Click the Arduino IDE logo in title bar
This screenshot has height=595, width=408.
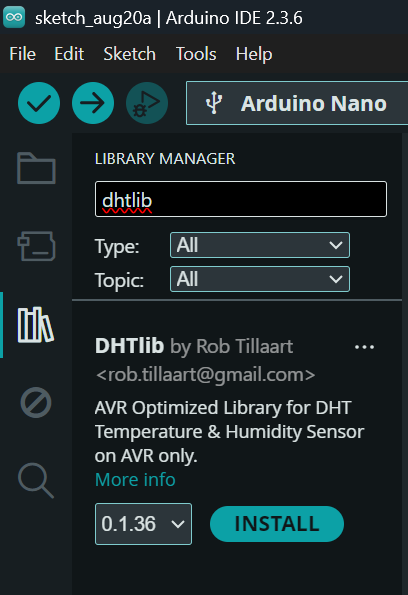point(14,17)
